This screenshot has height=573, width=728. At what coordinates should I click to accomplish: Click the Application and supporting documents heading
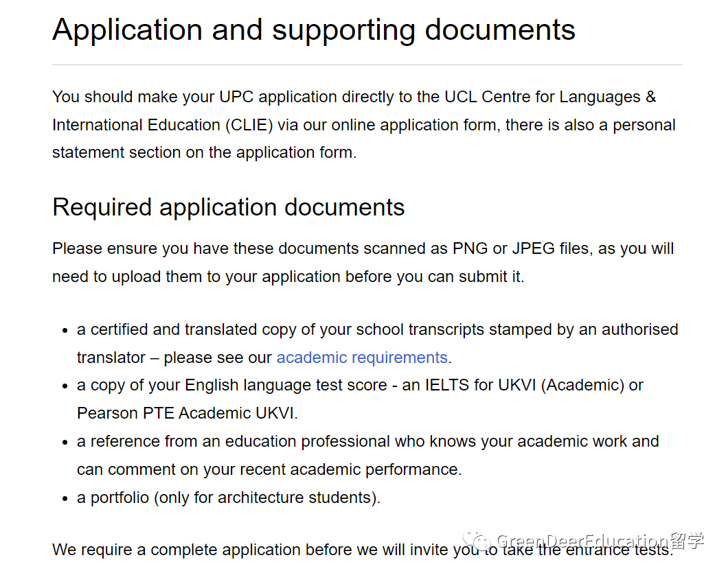coord(314,30)
